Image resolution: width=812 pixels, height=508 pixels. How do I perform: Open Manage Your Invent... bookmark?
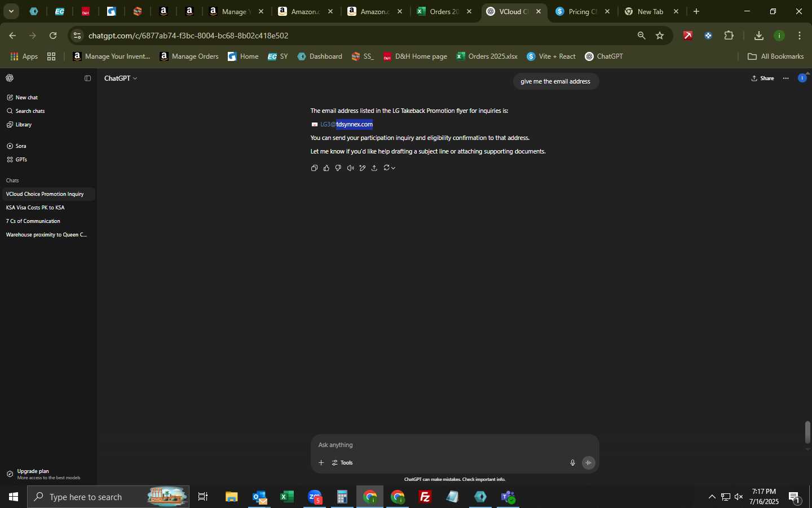pyautogui.click(x=112, y=56)
